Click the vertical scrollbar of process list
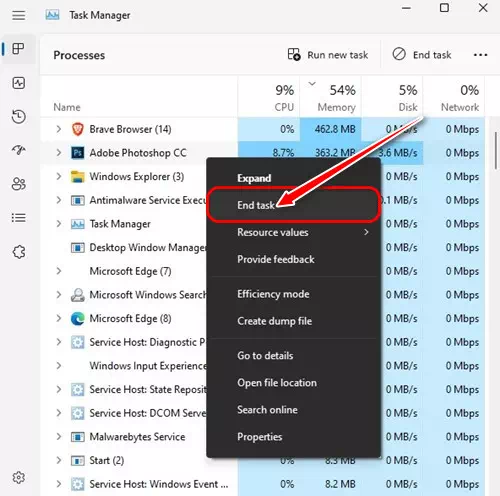The image size is (500, 496). point(496,152)
